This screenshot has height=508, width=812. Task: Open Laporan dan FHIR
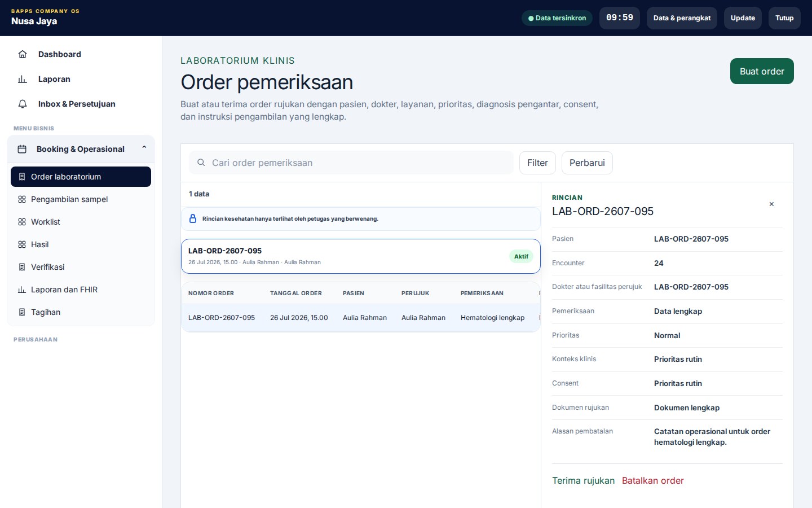click(x=81, y=290)
